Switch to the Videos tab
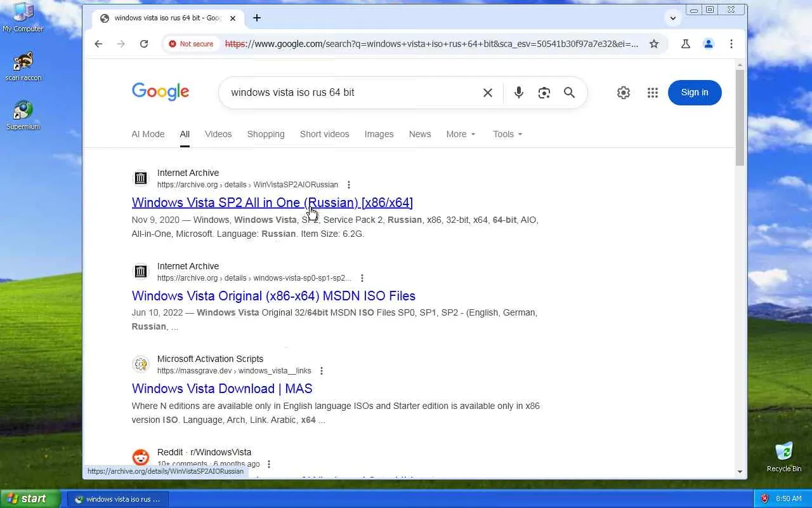The width and height of the screenshot is (812, 508). 218,134
